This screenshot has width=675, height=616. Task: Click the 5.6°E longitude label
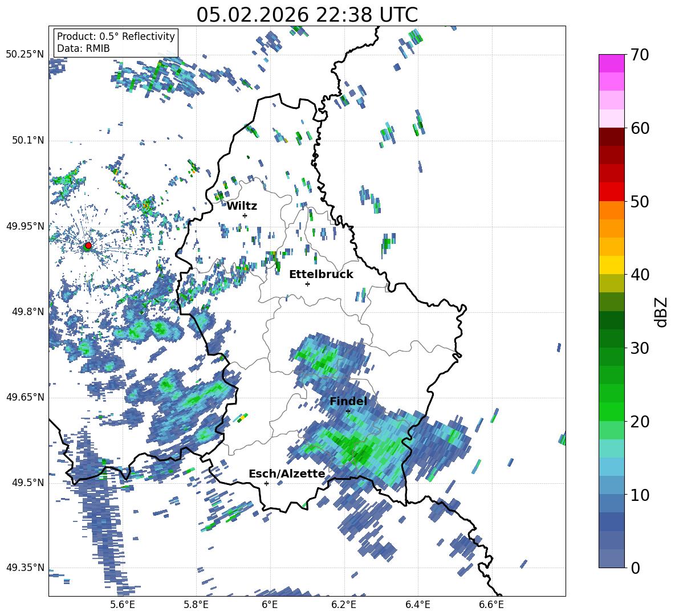[x=123, y=605]
